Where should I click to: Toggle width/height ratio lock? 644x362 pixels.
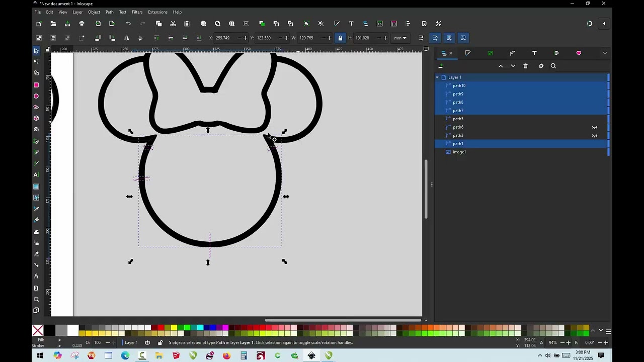click(x=340, y=38)
